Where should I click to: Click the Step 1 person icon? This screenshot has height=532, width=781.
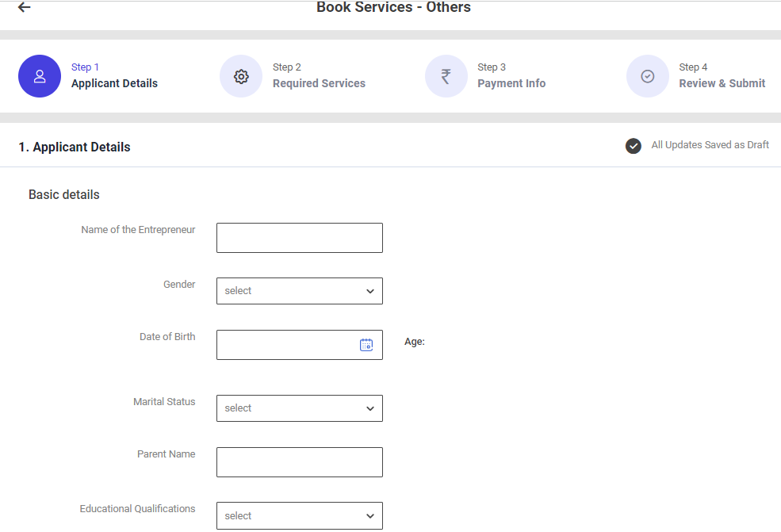[x=40, y=76]
